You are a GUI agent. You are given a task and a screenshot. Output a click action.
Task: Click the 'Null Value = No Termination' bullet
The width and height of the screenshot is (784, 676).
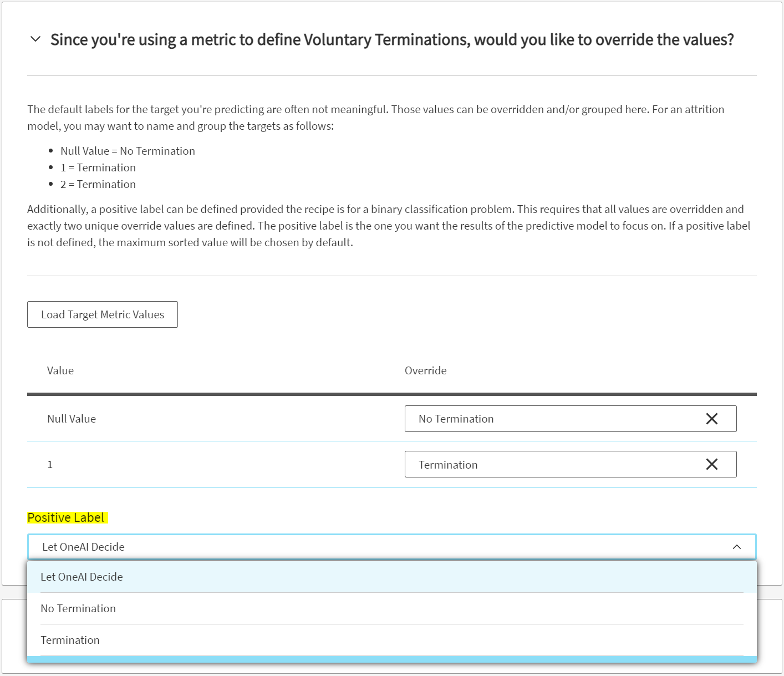[x=128, y=151]
